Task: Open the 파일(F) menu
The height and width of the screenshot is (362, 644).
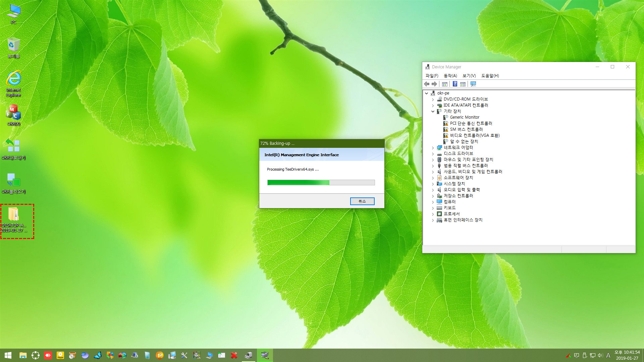Action: click(432, 76)
